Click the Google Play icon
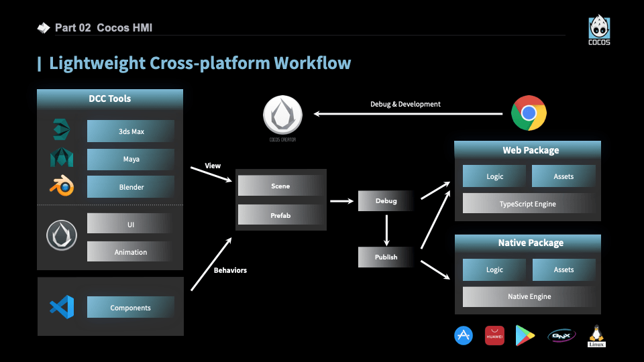The height and width of the screenshot is (362, 644). click(x=525, y=335)
